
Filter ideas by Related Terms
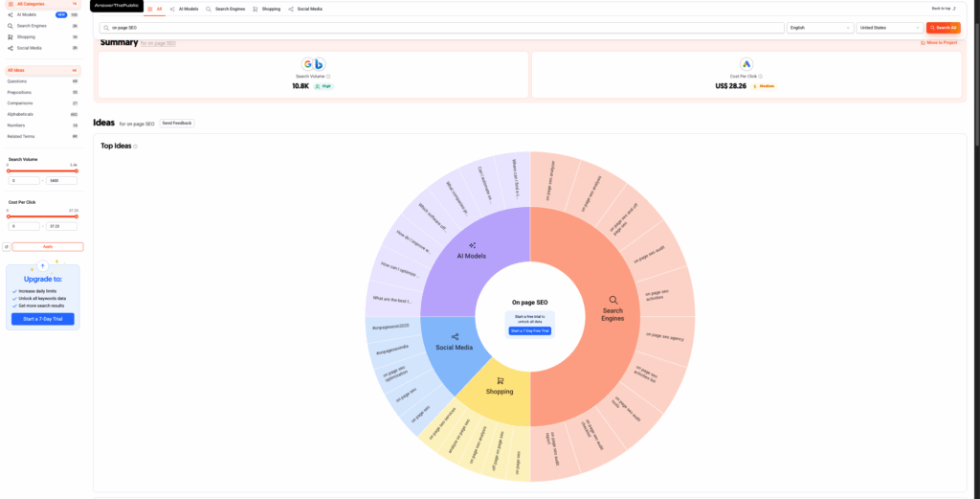(x=42, y=136)
